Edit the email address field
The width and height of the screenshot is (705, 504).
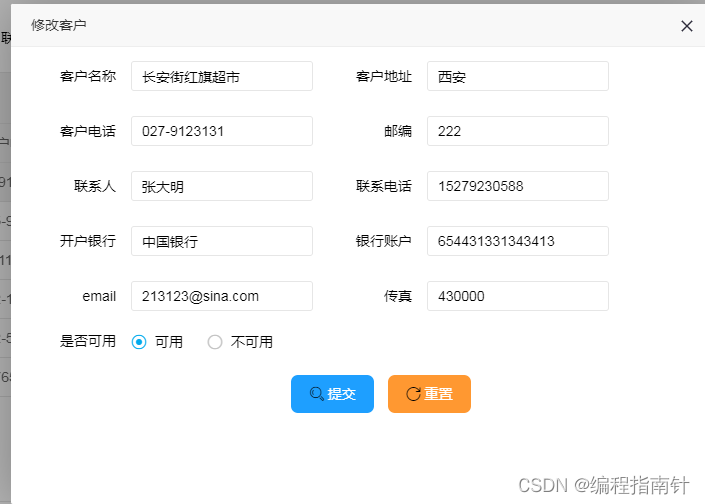pyautogui.click(x=221, y=296)
